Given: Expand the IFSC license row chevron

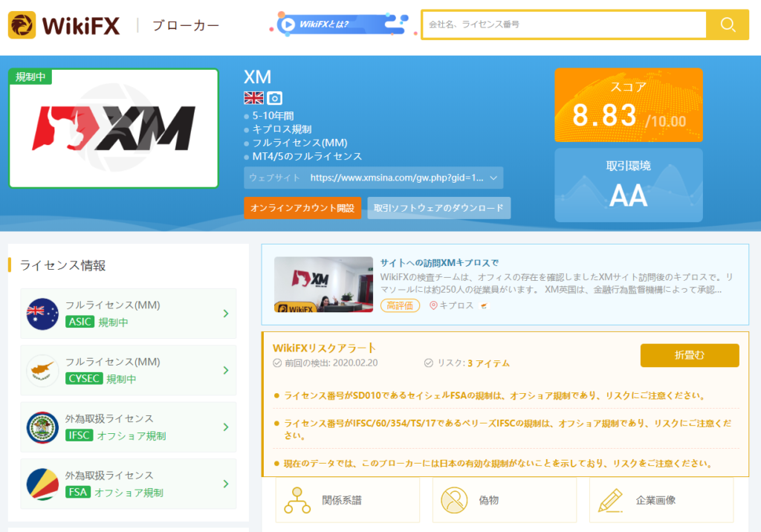Looking at the screenshot, I should pyautogui.click(x=226, y=427).
